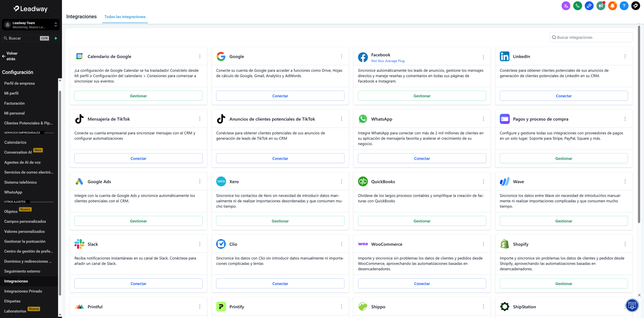The width and height of the screenshot is (644, 318).
Task: Click Conectar on the WooCommerce card
Action: (x=422, y=284)
